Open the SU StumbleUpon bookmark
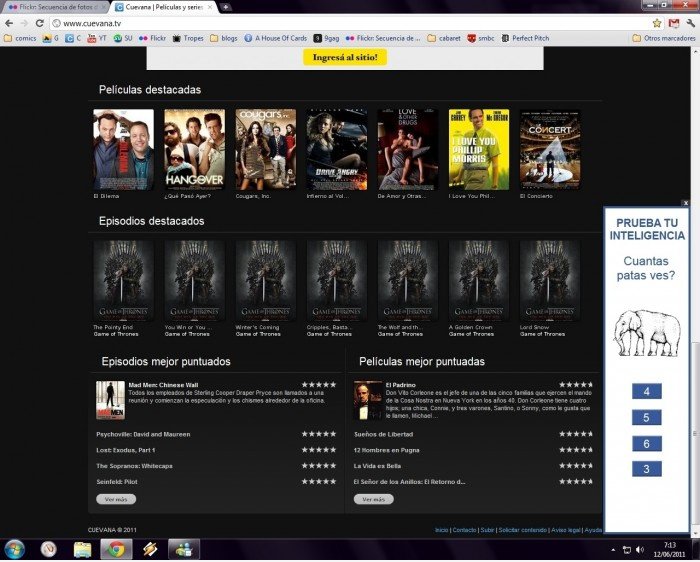This screenshot has height=562, width=700. pos(123,38)
